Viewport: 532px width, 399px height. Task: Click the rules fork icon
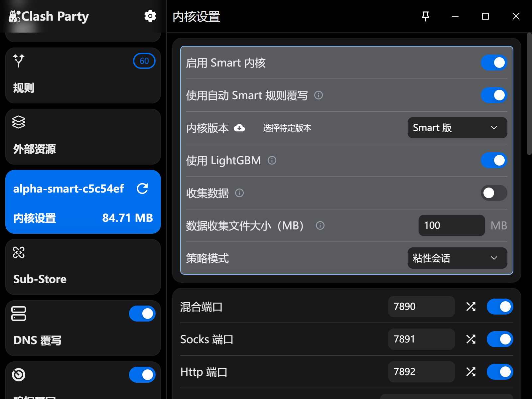(19, 61)
